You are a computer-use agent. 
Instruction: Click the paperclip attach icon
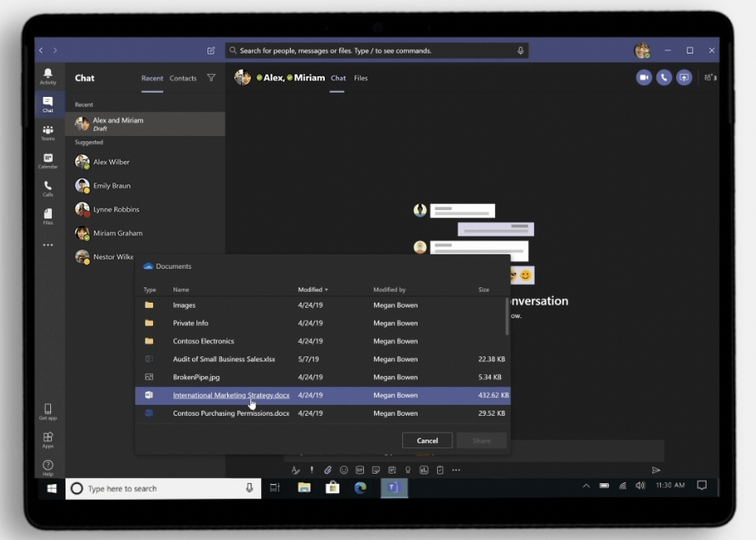coord(327,470)
